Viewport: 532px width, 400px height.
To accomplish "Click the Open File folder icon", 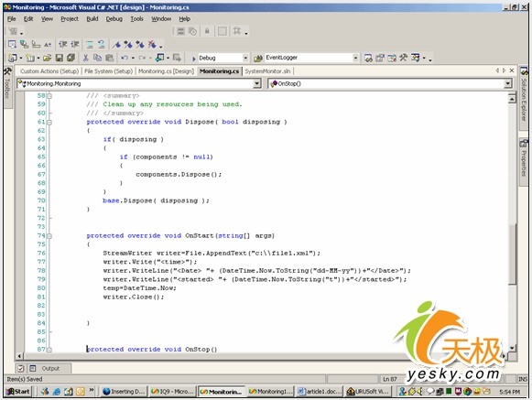I will 48,58.
